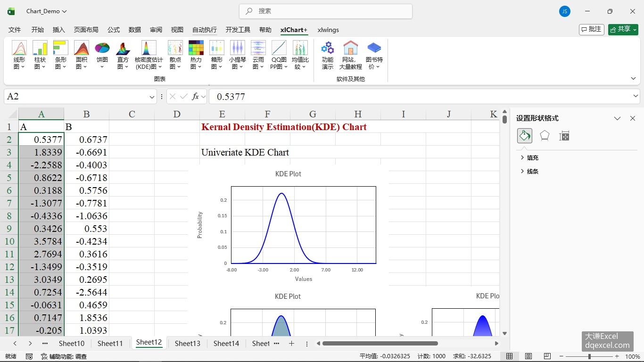This screenshot has height=362, width=644.
Task: Expand the 填充 fill section
Action: click(x=530, y=158)
